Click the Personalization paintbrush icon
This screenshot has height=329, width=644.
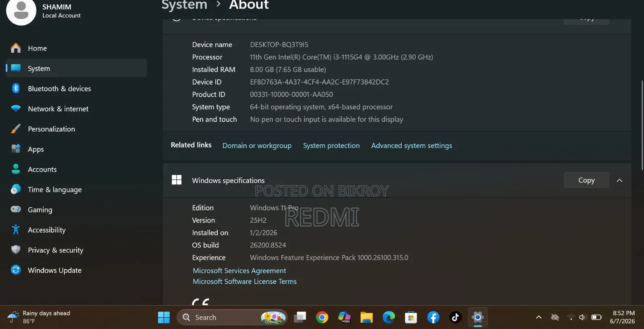[16, 129]
